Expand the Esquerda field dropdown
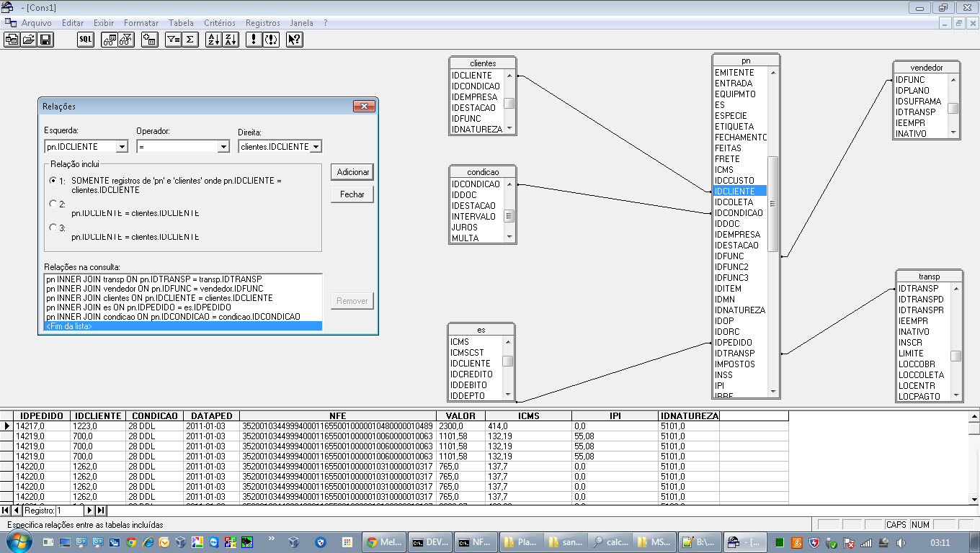 tap(122, 147)
